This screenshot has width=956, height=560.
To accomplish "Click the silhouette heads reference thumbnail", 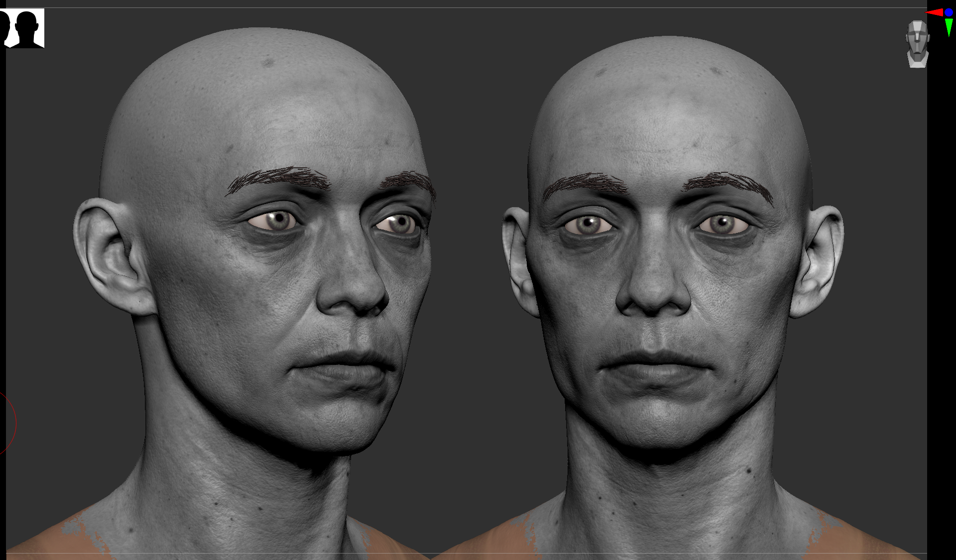I will tap(22, 28).
